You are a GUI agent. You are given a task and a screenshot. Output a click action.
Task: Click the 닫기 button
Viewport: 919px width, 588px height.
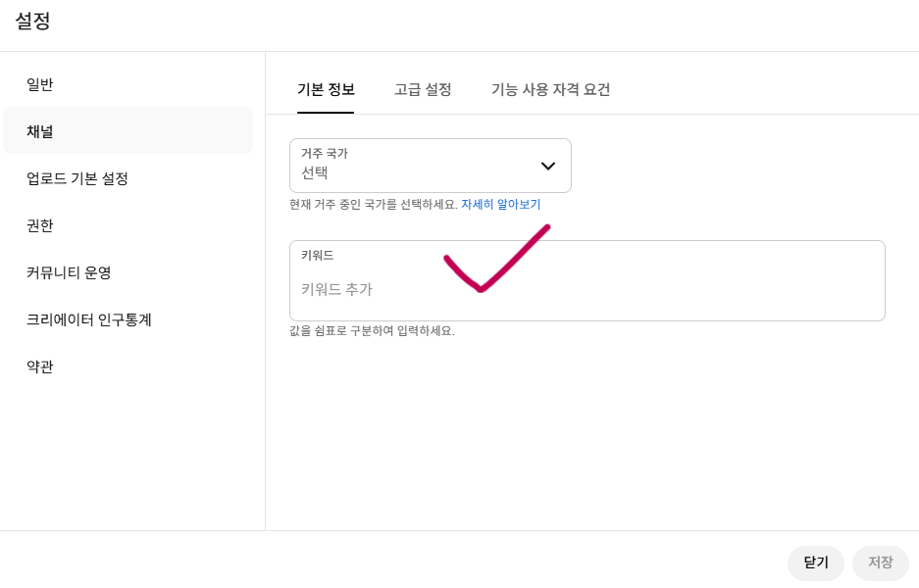coord(815,563)
